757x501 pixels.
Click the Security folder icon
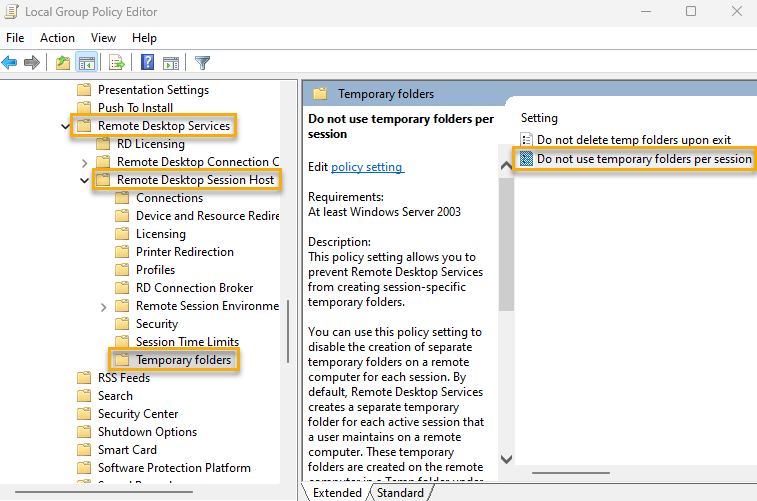point(122,324)
